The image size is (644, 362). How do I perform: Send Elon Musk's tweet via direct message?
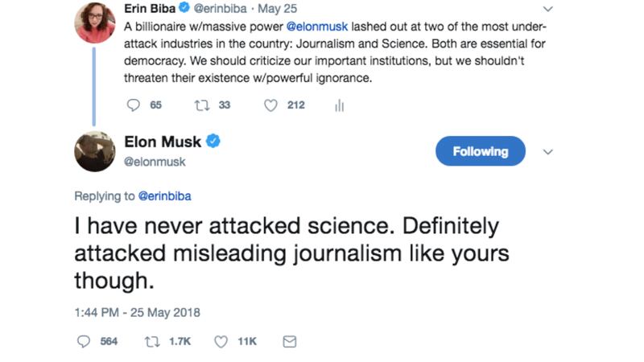click(290, 341)
